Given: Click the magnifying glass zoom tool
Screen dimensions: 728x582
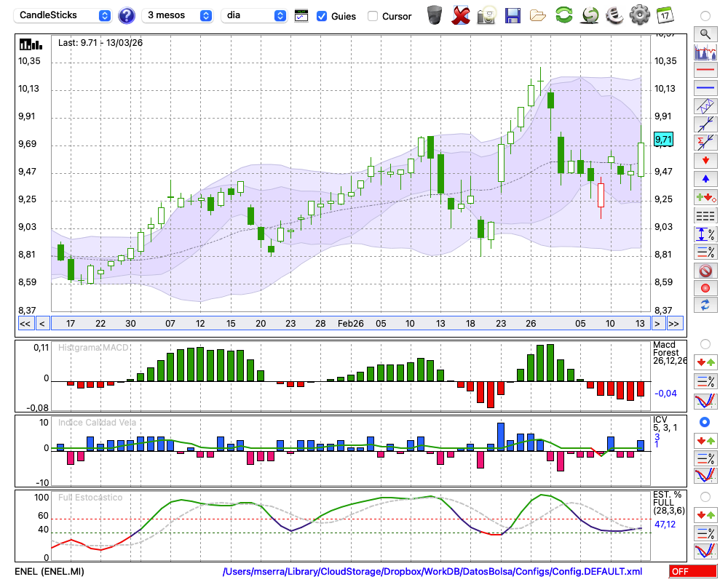Looking at the screenshot, I should [705, 33].
